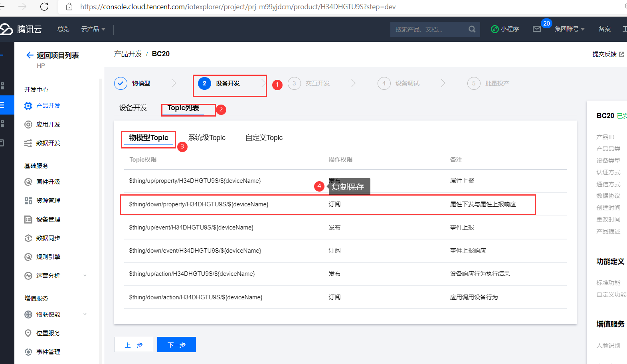
Task: Click the 上一步 button
Action: coord(134,344)
